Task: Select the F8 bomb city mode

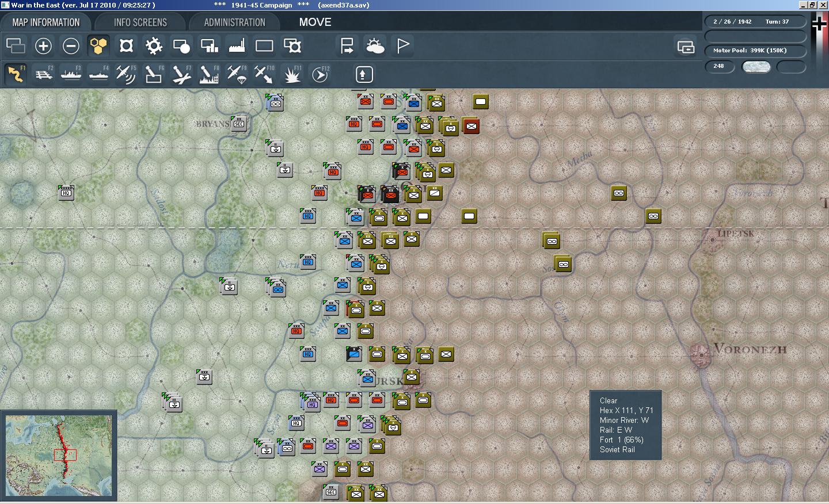Action: 209,74
